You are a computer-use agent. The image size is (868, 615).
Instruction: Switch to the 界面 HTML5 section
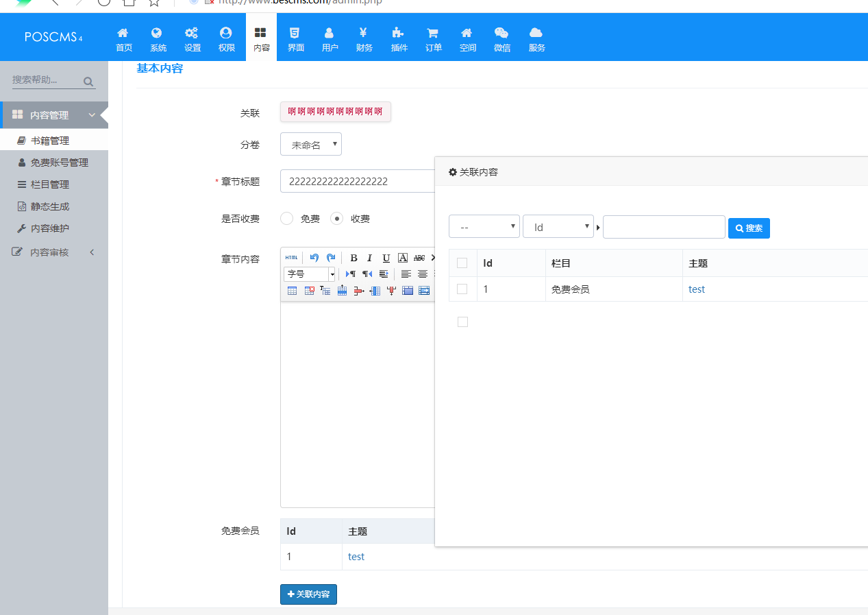click(x=296, y=40)
